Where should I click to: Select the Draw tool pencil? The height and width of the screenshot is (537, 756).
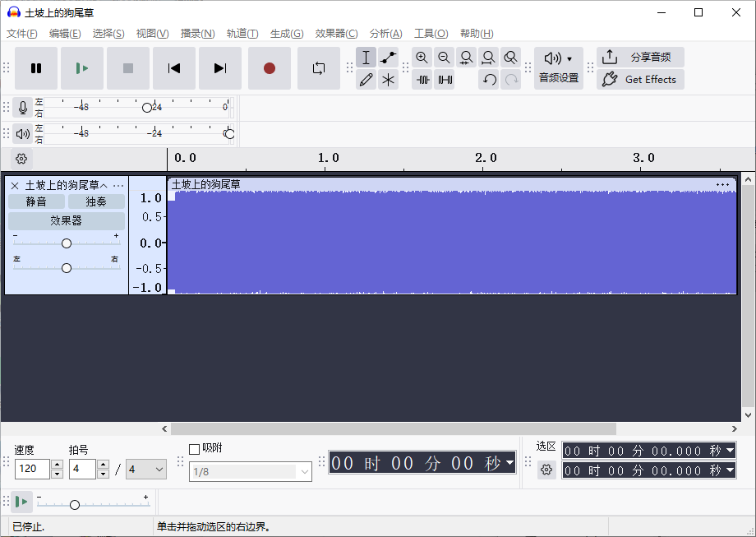pos(366,79)
